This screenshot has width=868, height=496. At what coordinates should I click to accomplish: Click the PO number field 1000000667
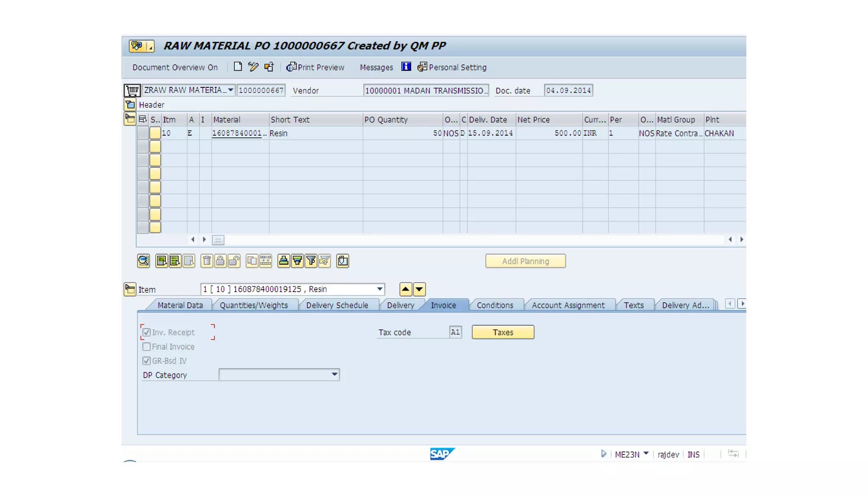point(261,90)
